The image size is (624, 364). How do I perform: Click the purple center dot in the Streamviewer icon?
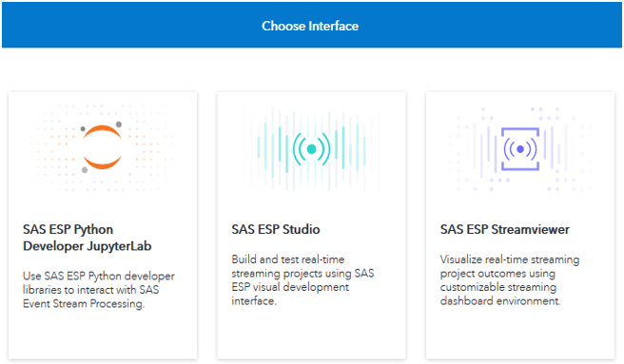pos(520,149)
